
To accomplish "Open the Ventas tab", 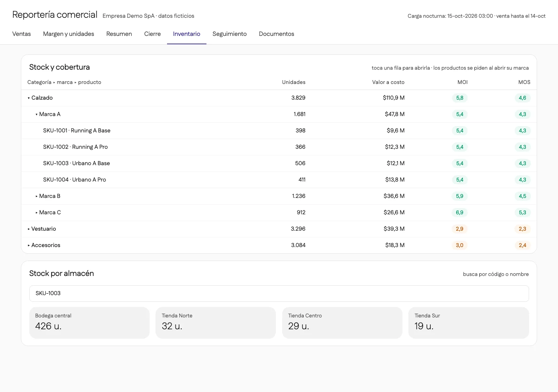I will click(x=21, y=34).
